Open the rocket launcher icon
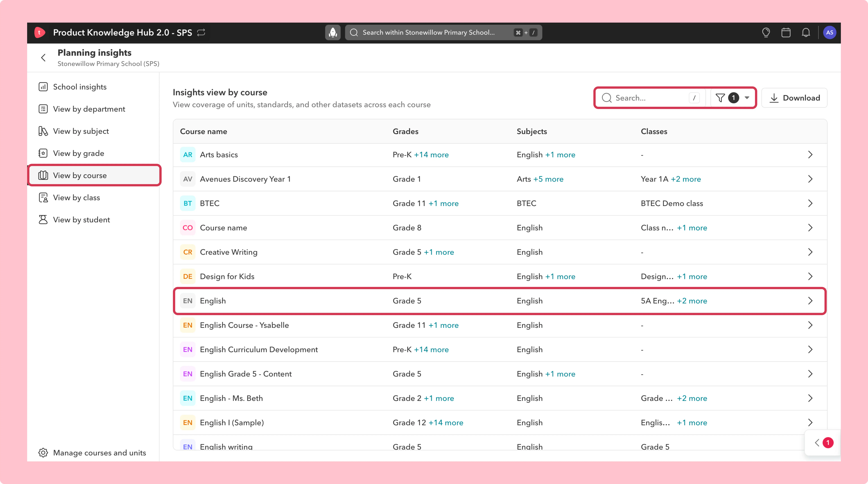The width and height of the screenshot is (868, 484). click(333, 32)
